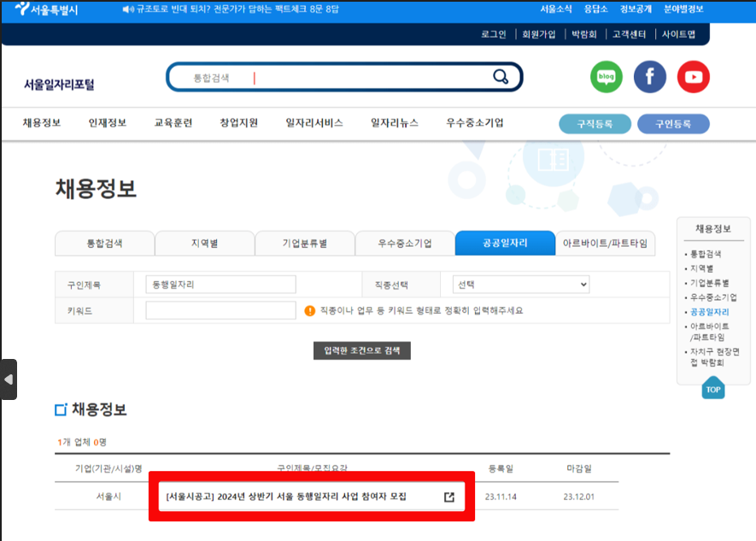756x541 pixels.
Task: Open external link icon in job row
Action: (x=448, y=497)
